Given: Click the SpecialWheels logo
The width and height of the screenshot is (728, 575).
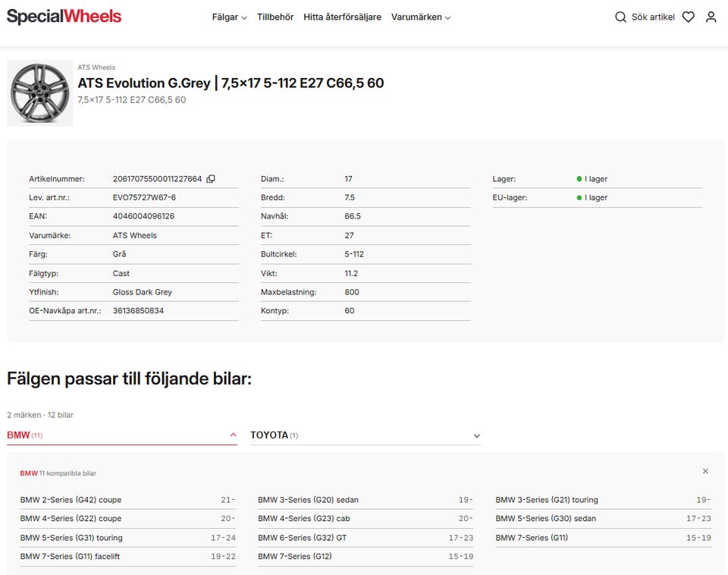Looking at the screenshot, I should pos(64,17).
